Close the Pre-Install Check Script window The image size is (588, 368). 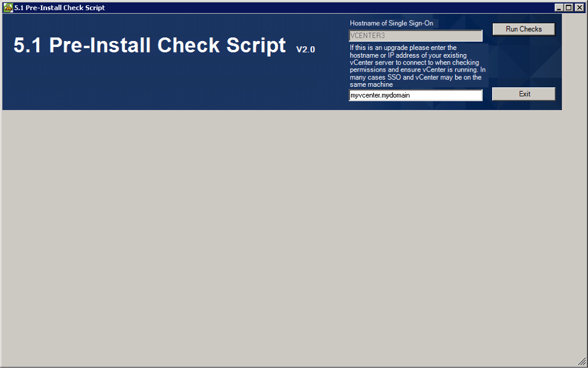(x=579, y=7)
